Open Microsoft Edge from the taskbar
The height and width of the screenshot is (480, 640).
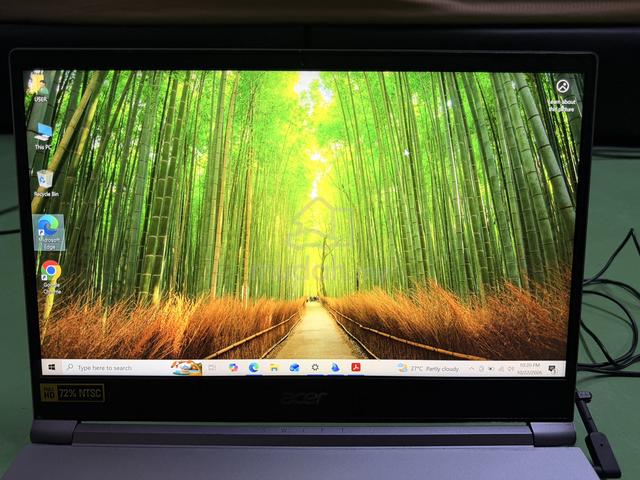click(x=253, y=368)
